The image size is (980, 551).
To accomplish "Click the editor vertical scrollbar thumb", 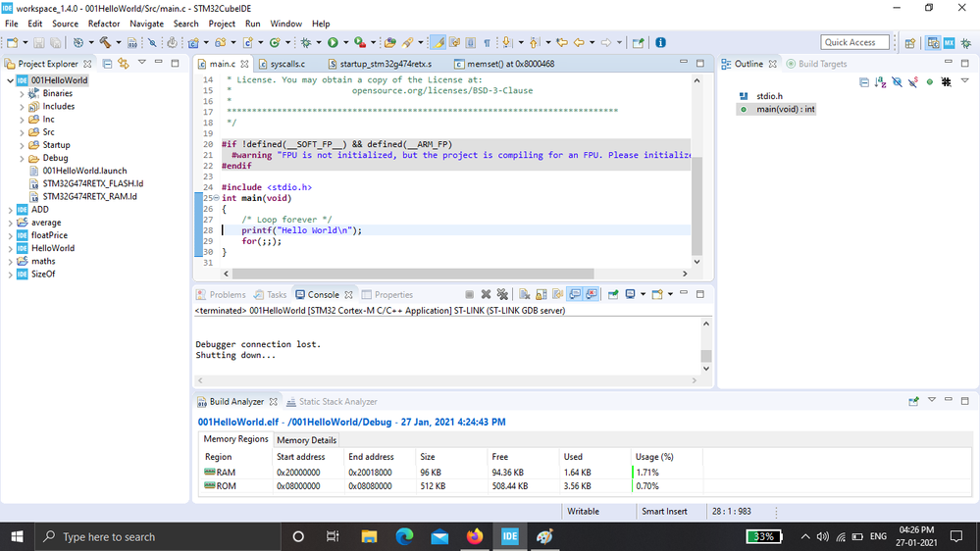I will coord(696,206).
